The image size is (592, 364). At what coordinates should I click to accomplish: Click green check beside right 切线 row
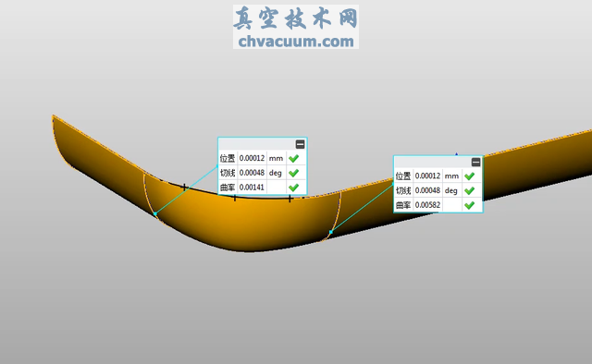coord(470,191)
